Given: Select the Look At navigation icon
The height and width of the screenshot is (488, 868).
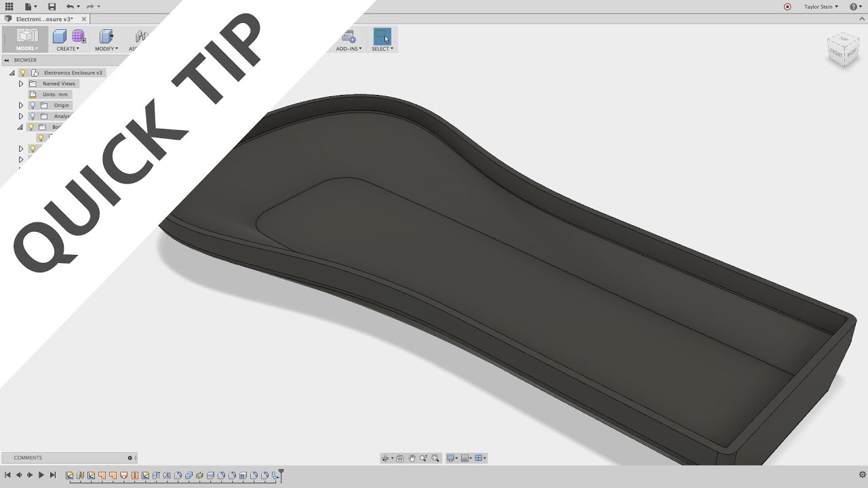Looking at the screenshot, I should 400,458.
